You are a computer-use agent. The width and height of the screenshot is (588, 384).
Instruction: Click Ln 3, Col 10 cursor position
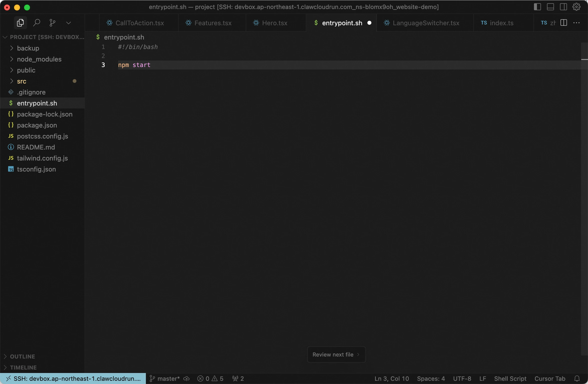point(392,378)
